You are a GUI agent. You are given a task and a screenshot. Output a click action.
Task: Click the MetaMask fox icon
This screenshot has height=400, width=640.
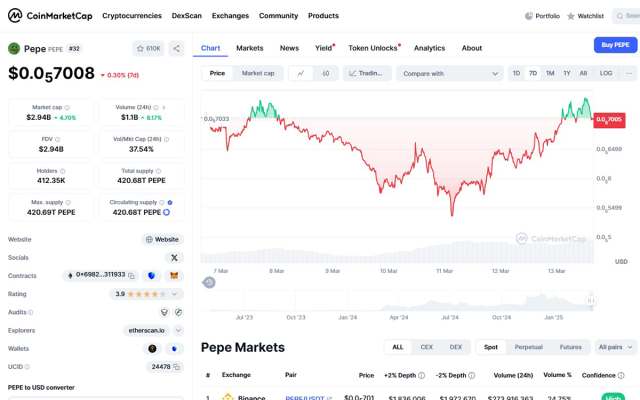pyautogui.click(x=172, y=275)
